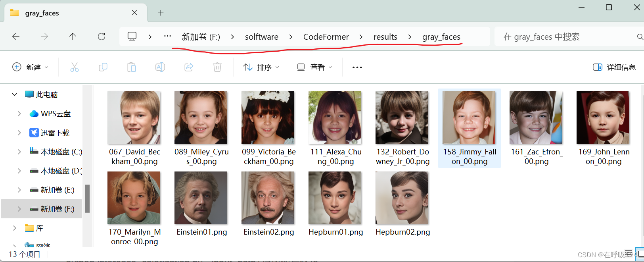Expand the chevron after CodeFormer in path
The image size is (644, 262).
point(361,37)
